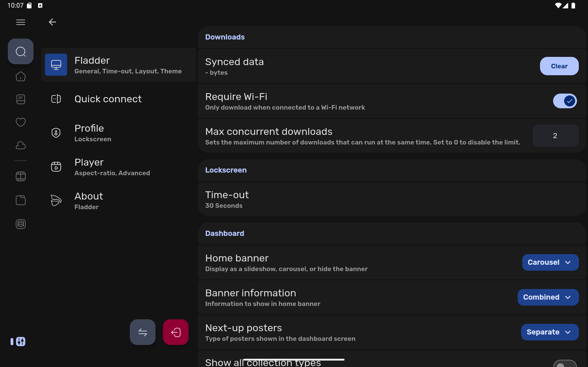Go to the Home dashboard icon
The height and width of the screenshot is (367, 588).
[21, 77]
